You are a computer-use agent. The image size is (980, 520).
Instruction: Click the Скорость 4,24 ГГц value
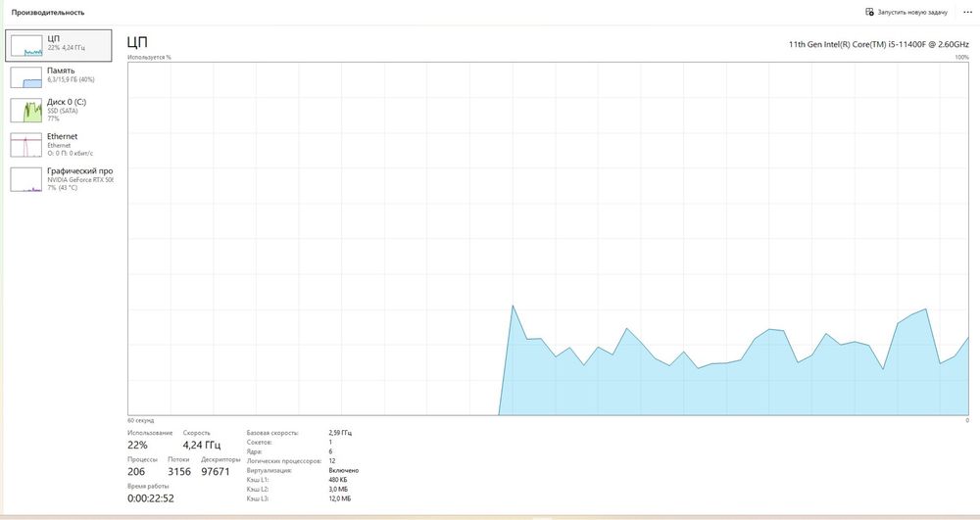pos(201,446)
